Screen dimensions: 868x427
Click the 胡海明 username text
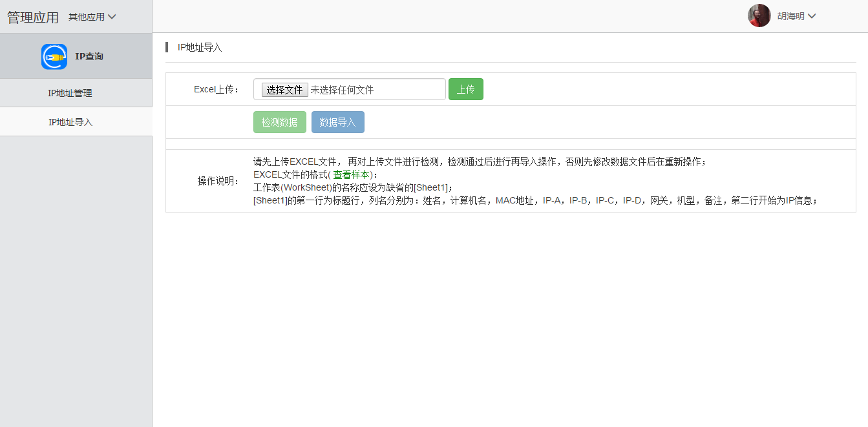click(x=790, y=16)
